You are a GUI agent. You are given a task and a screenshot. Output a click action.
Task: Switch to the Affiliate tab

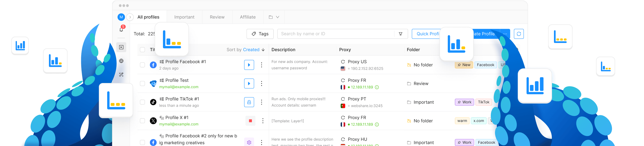[x=248, y=17]
